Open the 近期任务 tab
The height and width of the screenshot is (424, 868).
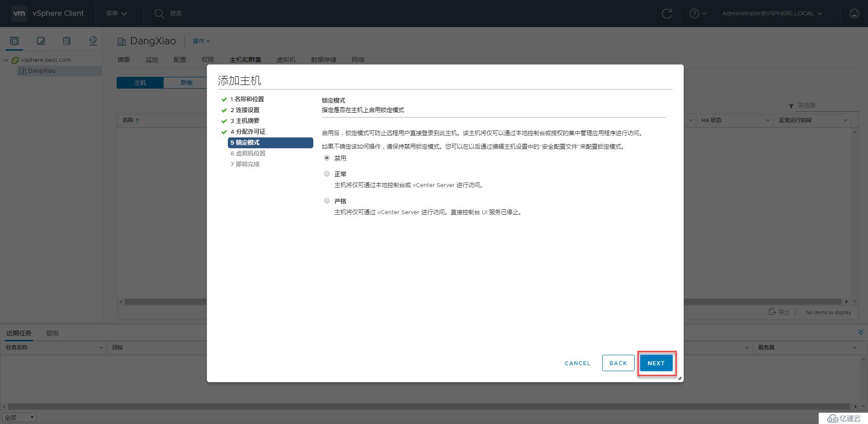19,333
